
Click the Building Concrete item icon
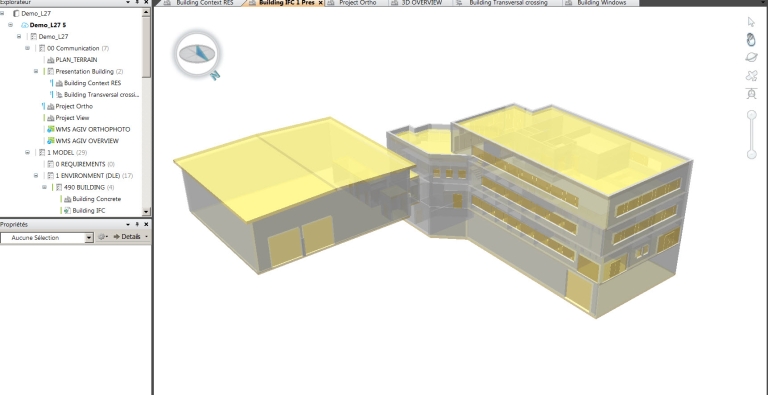[x=67, y=199]
